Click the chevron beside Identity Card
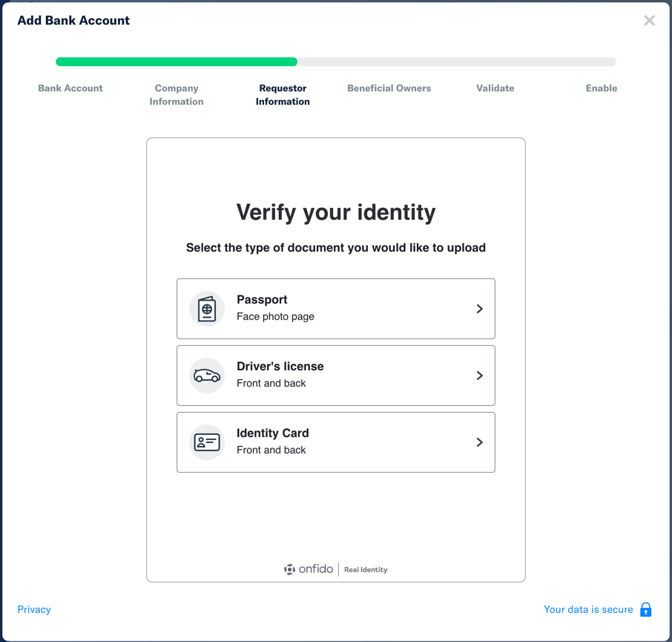Viewport: 672px width, 642px height. 480,442
